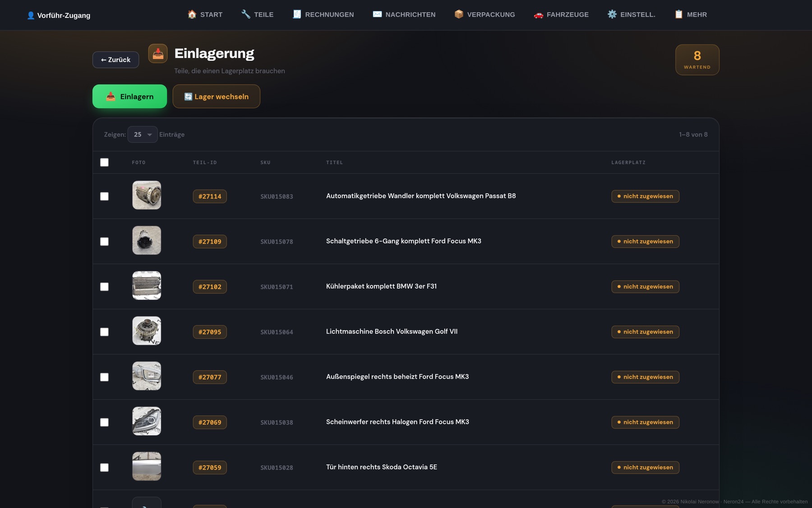Click the receipt icon beside RECHNUNGEN
This screenshot has height=508, width=812.
pos(297,14)
